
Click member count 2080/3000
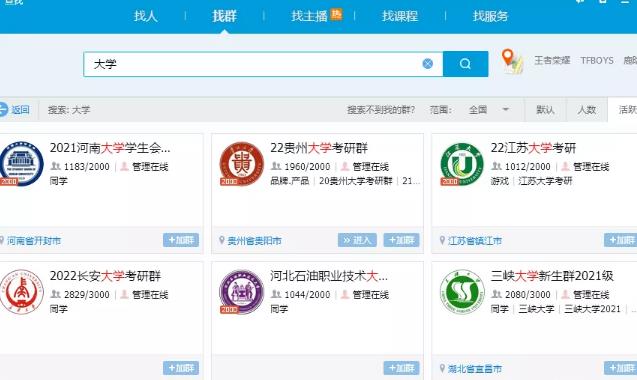(528, 295)
